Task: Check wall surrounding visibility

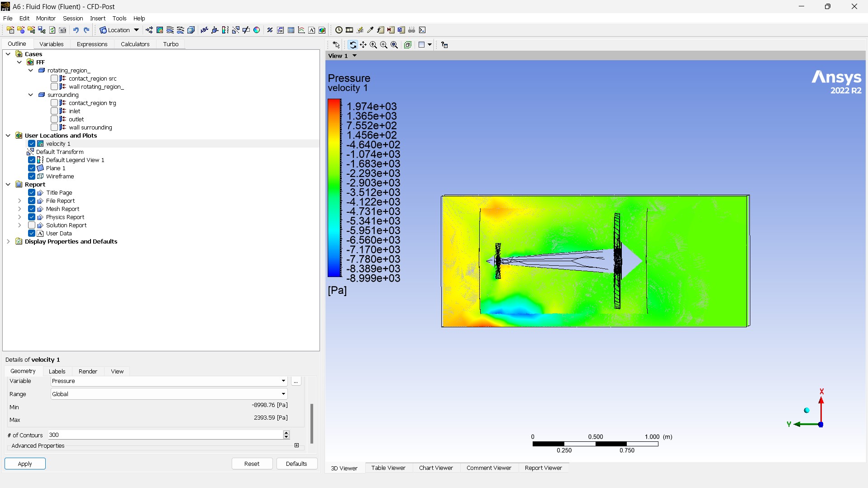Action: [x=54, y=127]
